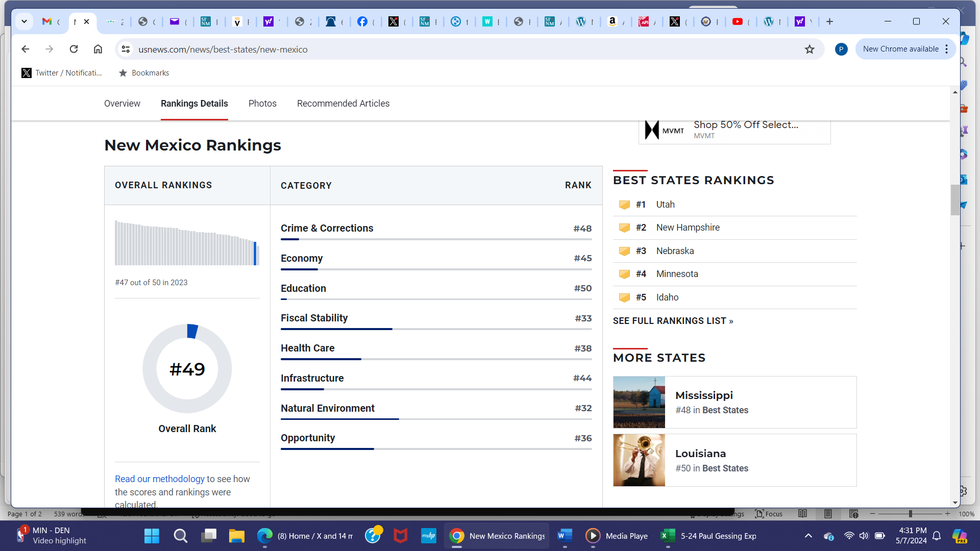Switch to the Photos tab
Image resolution: width=980 pixels, height=551 pixels.
[262, 104]
